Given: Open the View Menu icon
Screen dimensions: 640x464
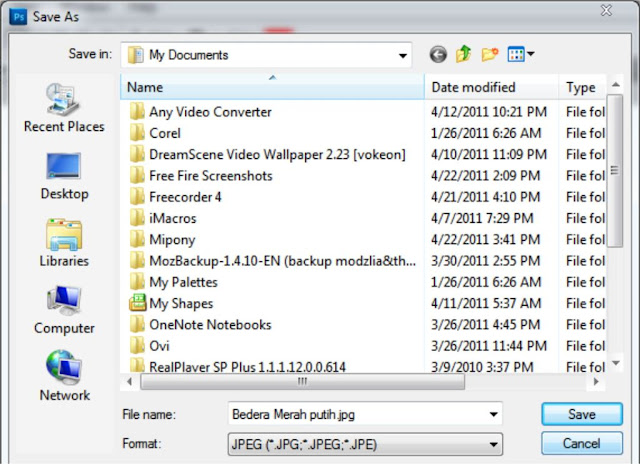Looking at the screenshot, I should (x=516, y=54).
